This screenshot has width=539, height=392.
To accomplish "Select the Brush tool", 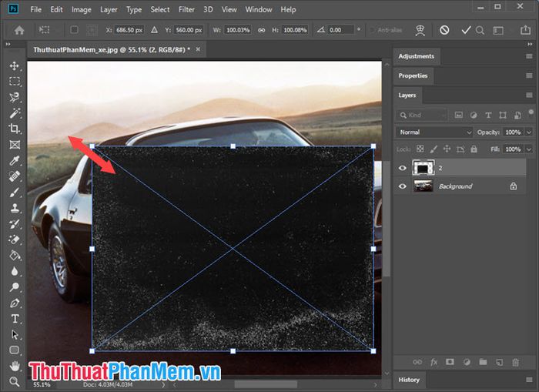I will [x=15, y=193].
